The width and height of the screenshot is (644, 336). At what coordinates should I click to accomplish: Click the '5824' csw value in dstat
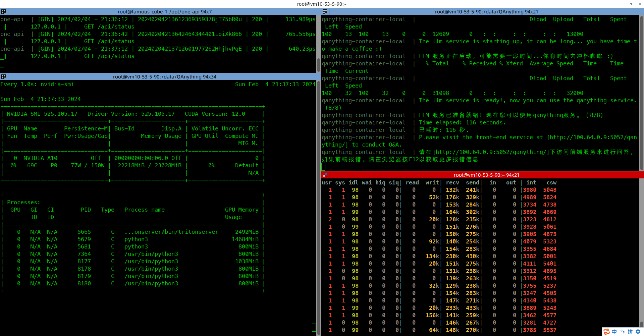550,198
